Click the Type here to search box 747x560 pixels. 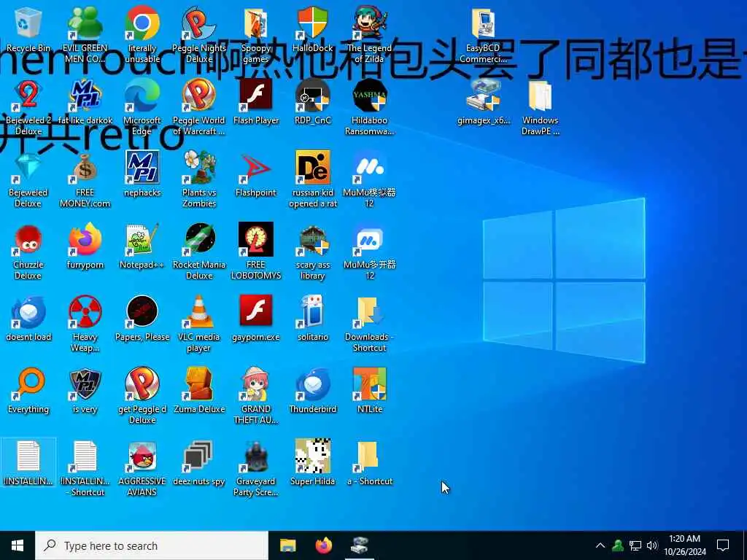point(152,545)
